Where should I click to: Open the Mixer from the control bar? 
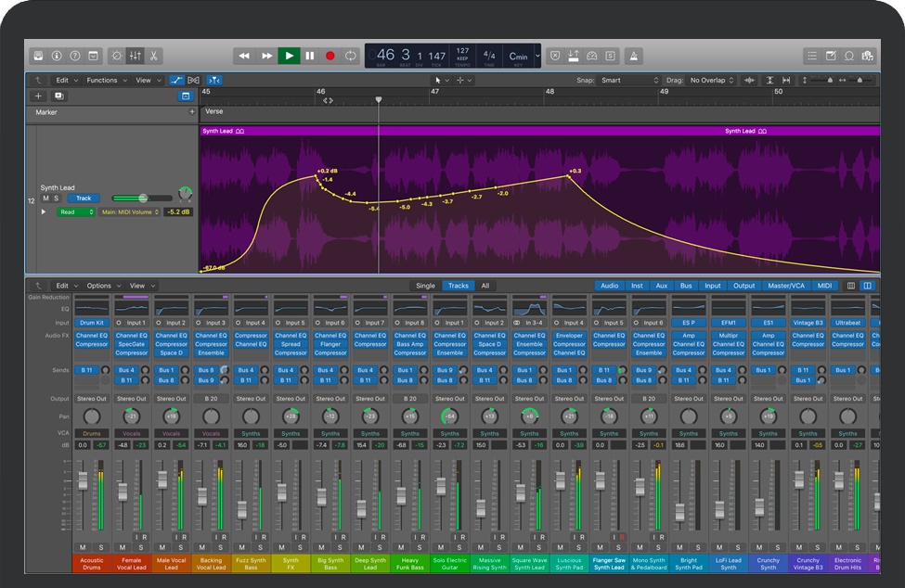coord(136,56)
